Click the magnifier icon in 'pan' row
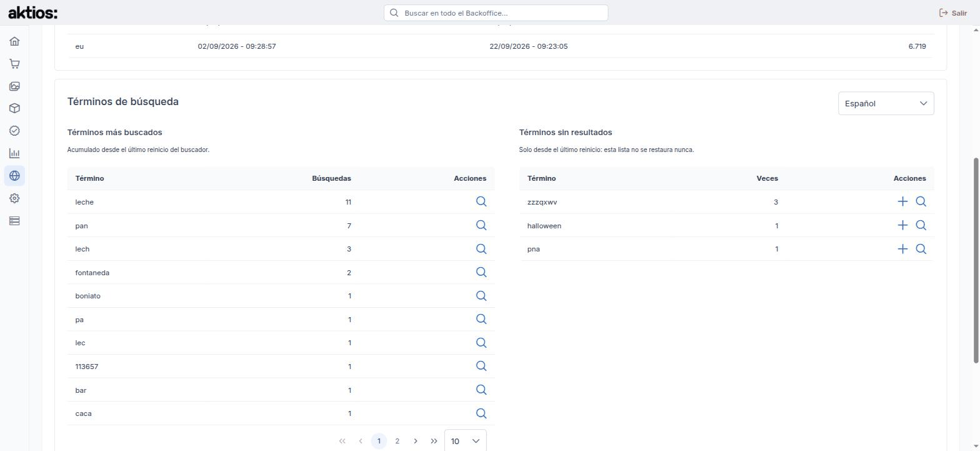Screen dimensions: 980x451 (x=481, y=225)
